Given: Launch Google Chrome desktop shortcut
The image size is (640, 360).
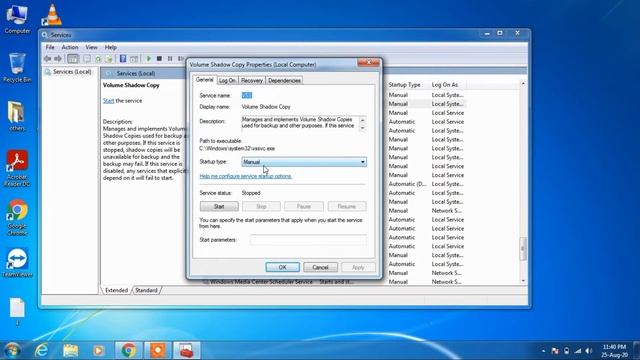Looking at the screenshot, I should click(17, 217).
